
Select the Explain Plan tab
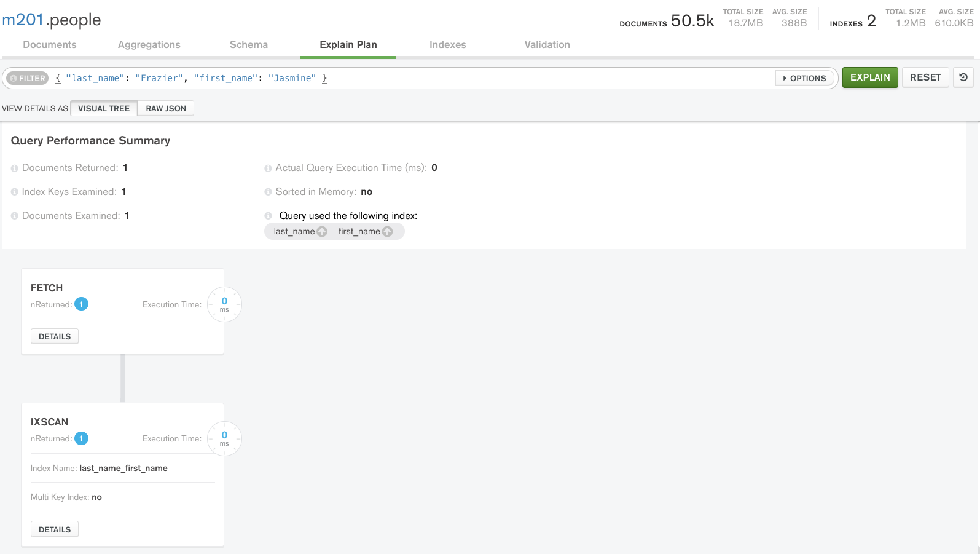[x=348, y=44]
